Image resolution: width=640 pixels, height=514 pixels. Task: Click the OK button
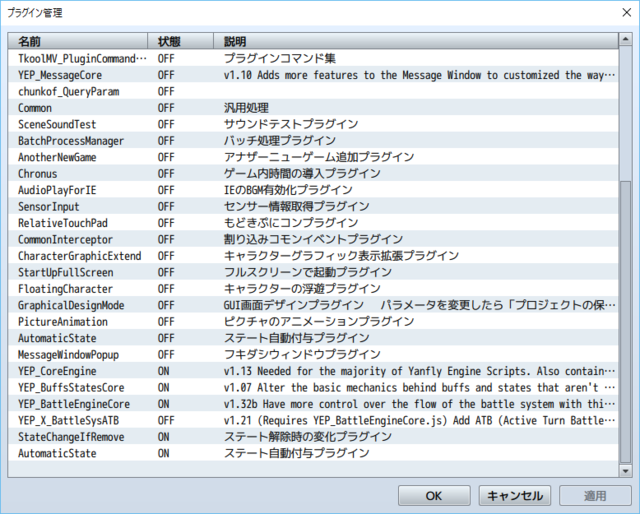point(434,496)
